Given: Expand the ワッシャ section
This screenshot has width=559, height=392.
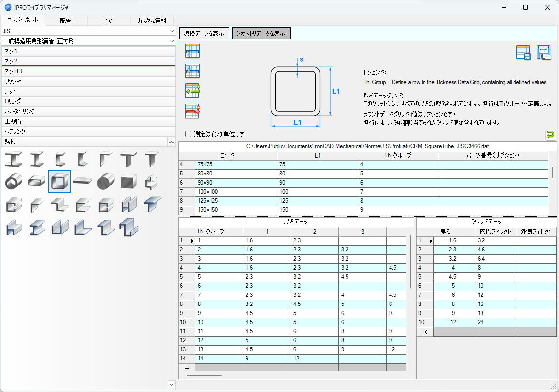Looking at the screenshot, I should [89, 81].
